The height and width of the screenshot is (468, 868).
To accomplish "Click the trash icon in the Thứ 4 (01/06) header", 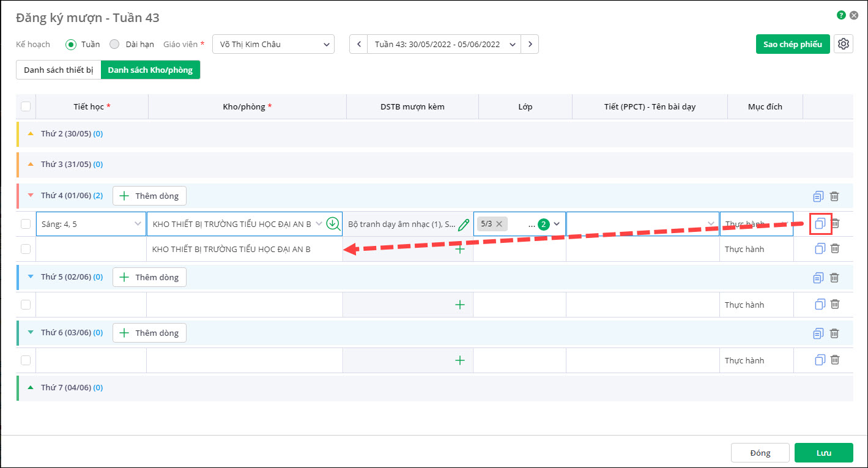I will (x=834, y=196).
